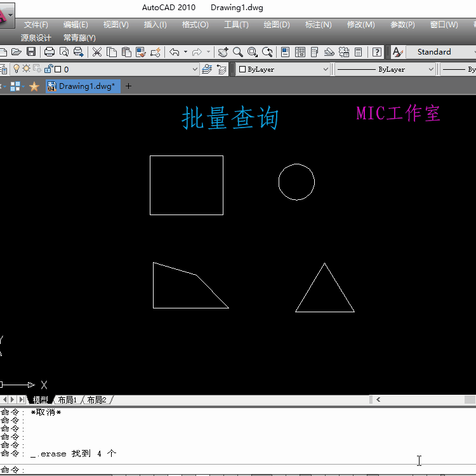Expand the undo history arrow

(185, 52)
